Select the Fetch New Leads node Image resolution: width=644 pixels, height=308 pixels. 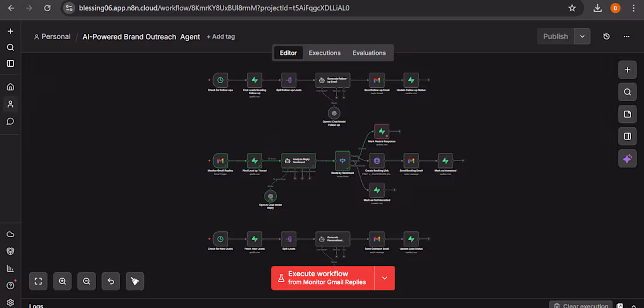[254, 239]
